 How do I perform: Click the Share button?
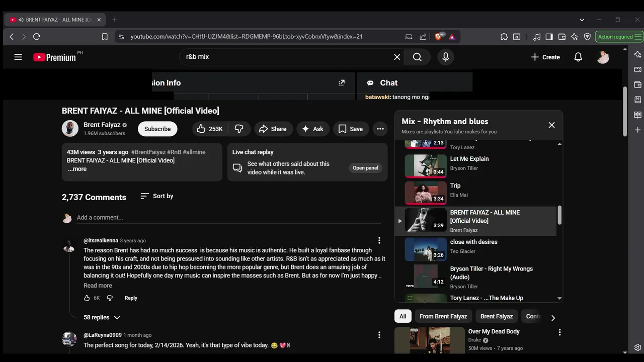273,129
